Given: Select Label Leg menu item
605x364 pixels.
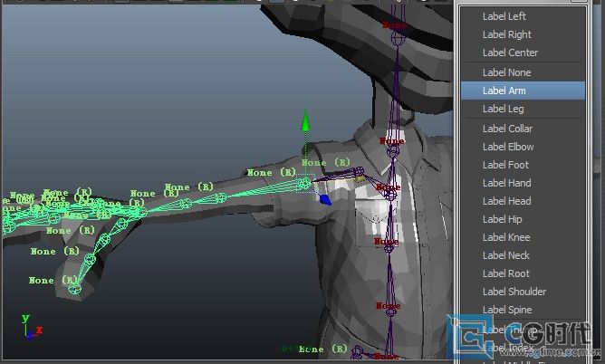Looking at the screenshot, I should (523, 109).
